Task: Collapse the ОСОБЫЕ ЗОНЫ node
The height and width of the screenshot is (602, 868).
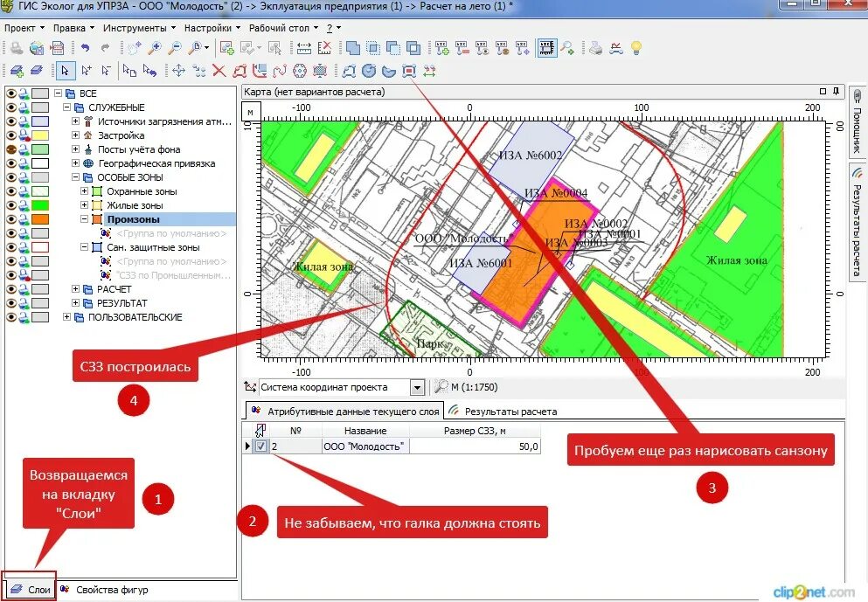Action: tap(76, 177)
